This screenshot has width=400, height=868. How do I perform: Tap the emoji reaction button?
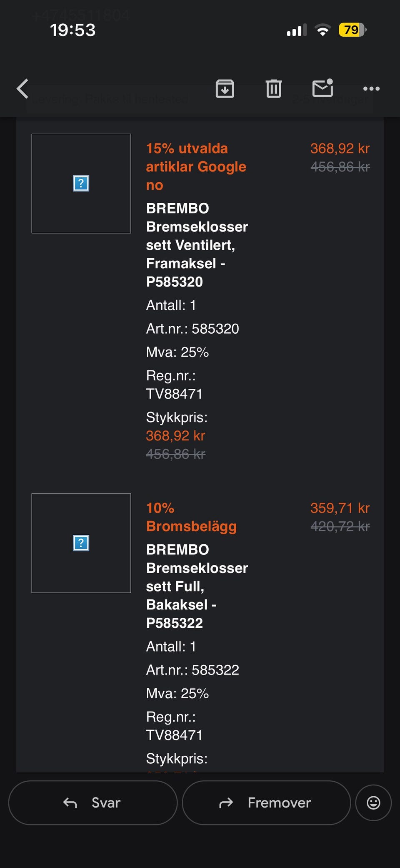(x=373, y=803)
